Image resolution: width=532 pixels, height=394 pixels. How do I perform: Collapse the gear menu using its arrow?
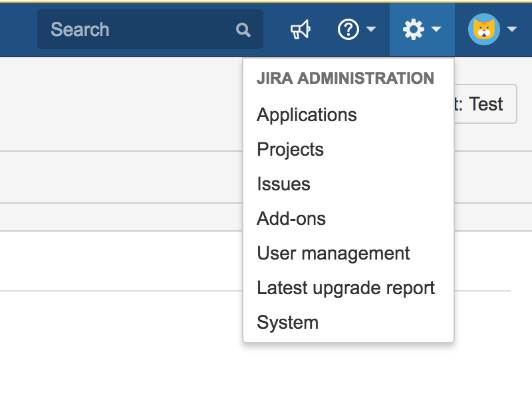(436, 30)
